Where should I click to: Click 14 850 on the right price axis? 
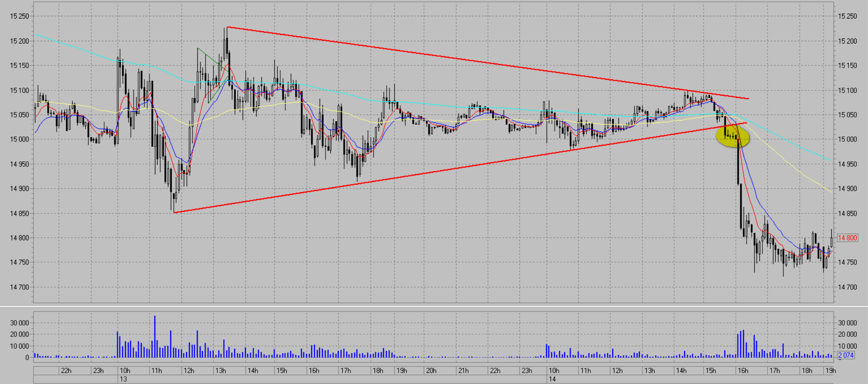[x=847, y=214]
